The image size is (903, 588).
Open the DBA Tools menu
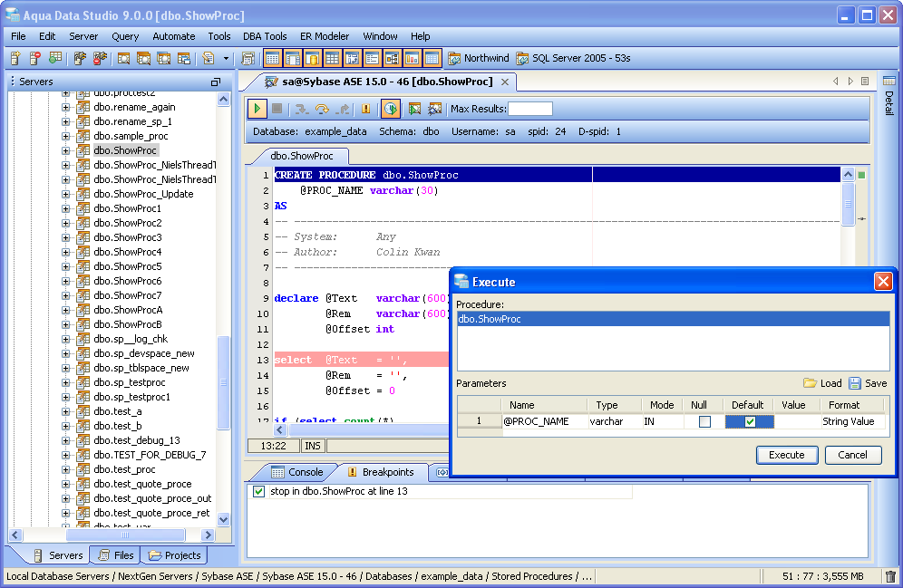click(265, 36)
